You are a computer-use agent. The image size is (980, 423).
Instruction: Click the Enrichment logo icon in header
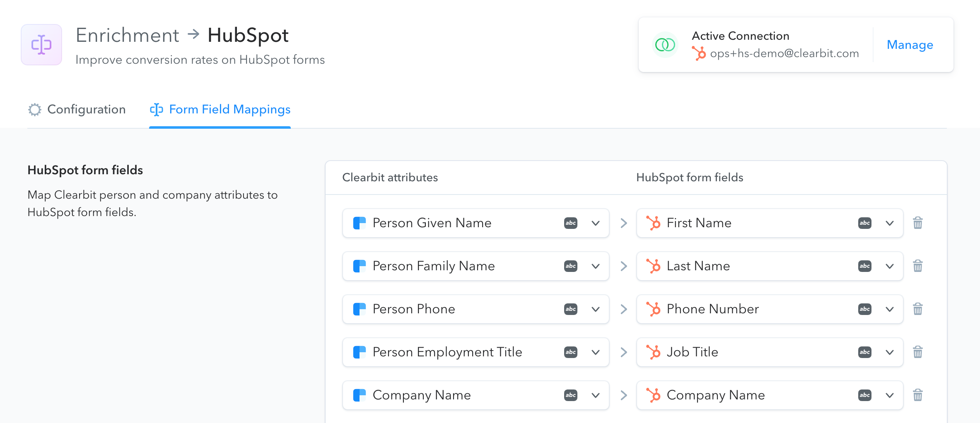click(41, 45)
